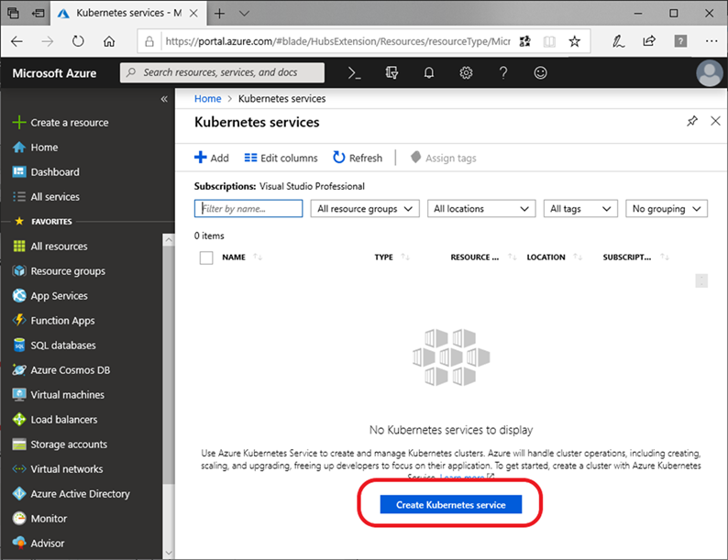Toggle the select-all checkbox
Screen dimensions: 728x560
point(206,258)
